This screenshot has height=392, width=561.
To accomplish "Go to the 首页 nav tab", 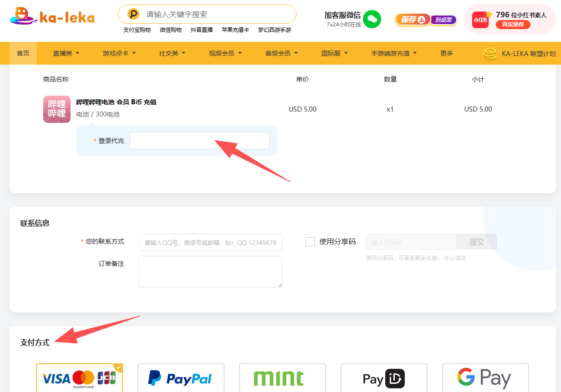I will (23, 53).
